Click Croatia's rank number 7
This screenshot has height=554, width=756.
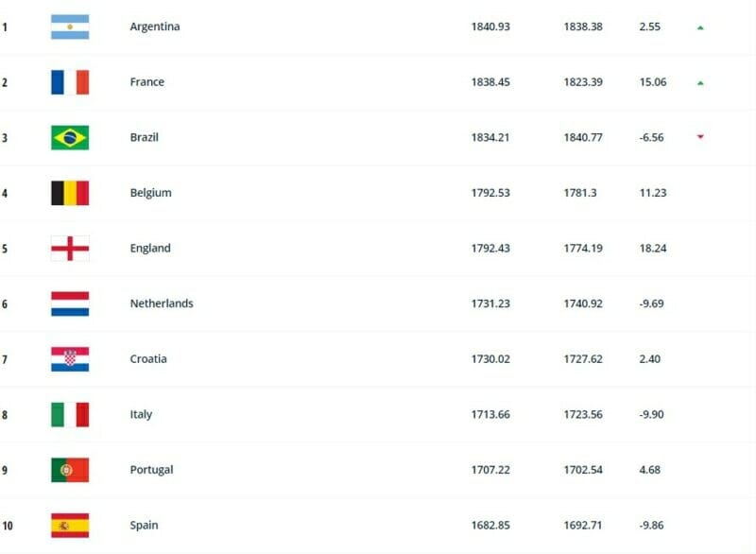pos(5,359)
